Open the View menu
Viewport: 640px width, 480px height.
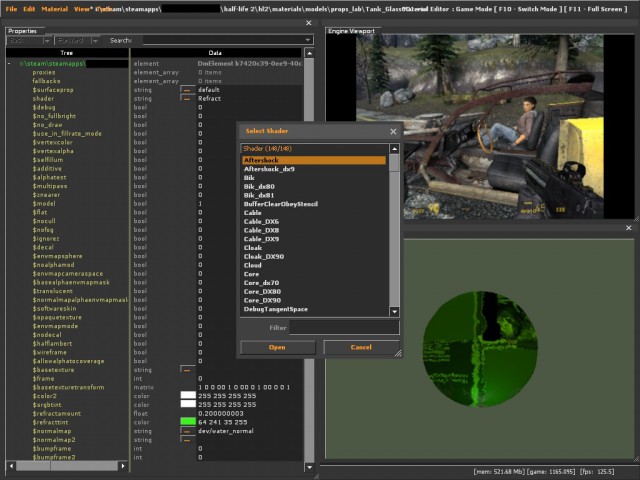click(82, 9)
